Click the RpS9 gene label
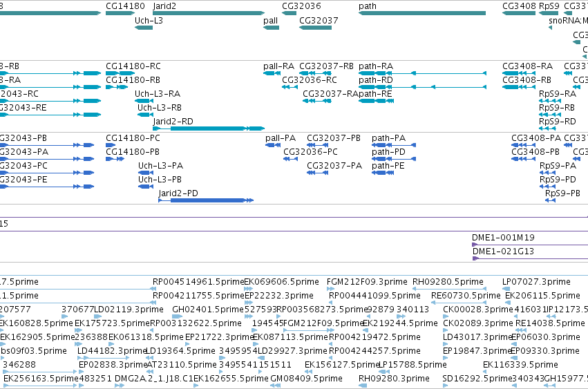Image resolution: width=588 pixels, height=389 pixels. click(x=549, y=6)
